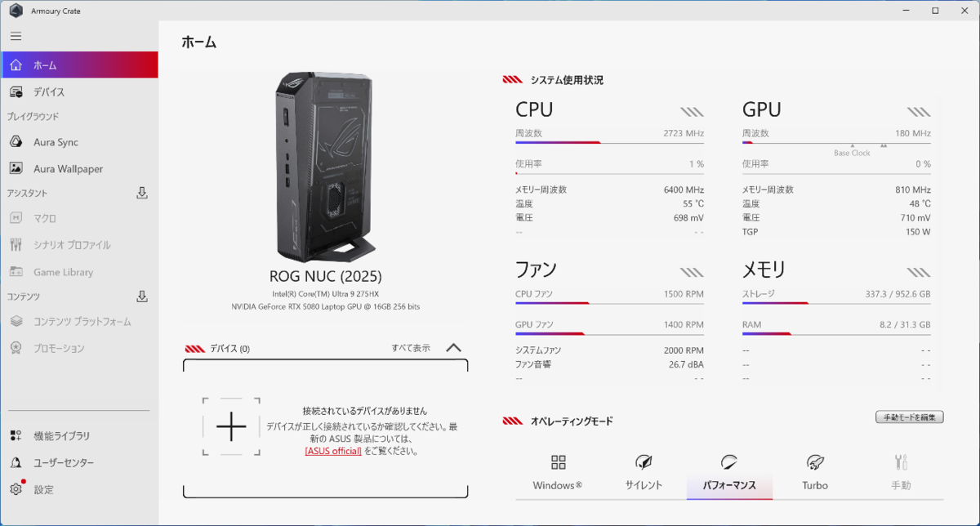The width and height of the screenshot is (980, 526).
Task: Click the Aura Sync icon
Action: [x=16, y=142]
